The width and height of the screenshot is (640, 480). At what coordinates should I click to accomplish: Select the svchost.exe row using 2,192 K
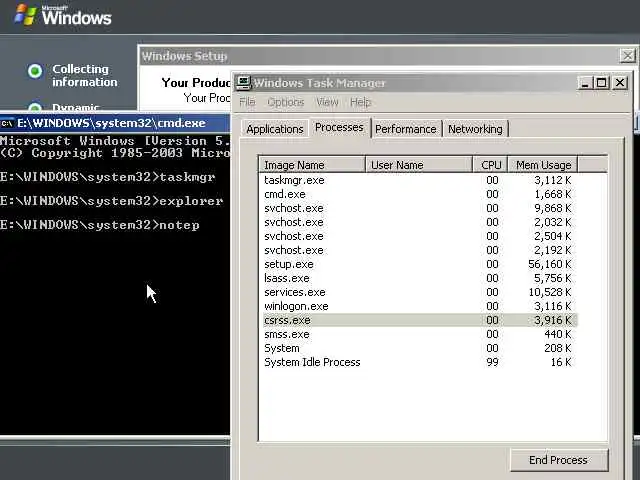click(x=418, y=250)
